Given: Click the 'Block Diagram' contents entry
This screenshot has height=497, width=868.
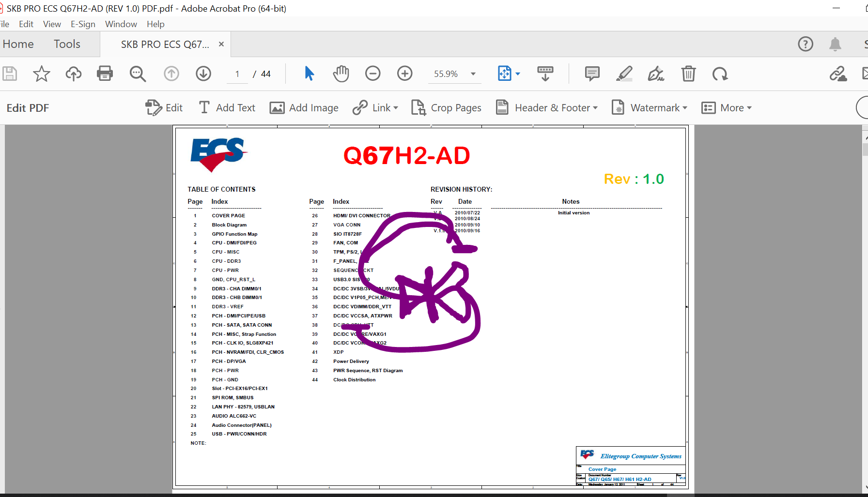Looking at the screenshot, I should [229, 225].
